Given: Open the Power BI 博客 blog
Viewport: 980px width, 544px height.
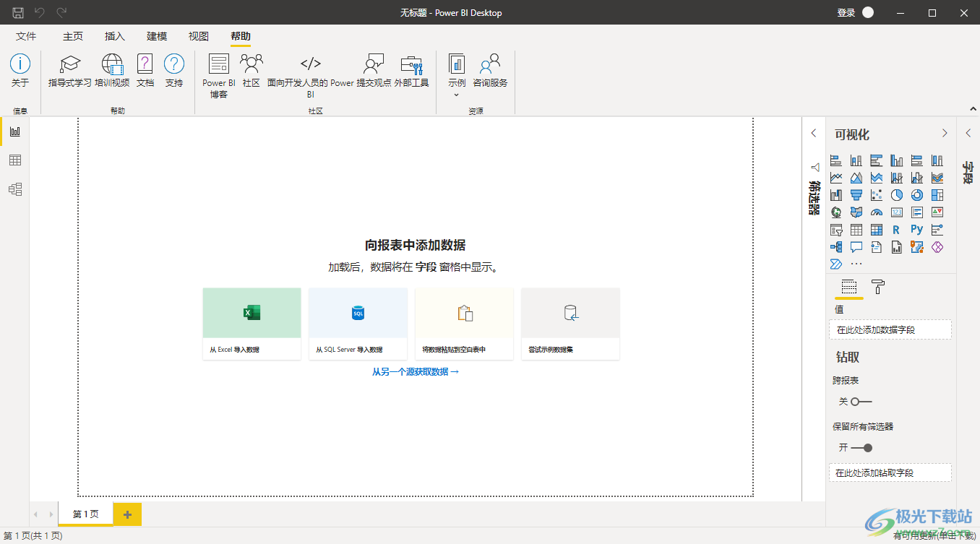Looking at the screenshot, I should (x=219, y=76).
